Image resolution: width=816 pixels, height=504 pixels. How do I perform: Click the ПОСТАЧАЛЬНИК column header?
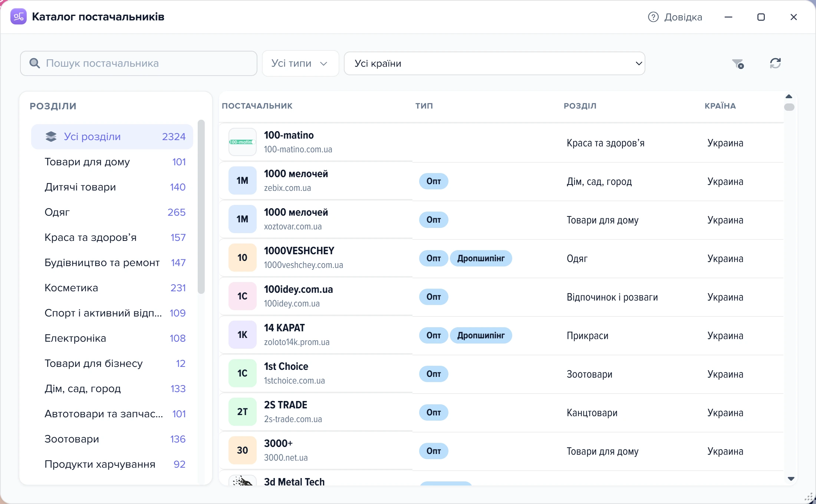[257, 106]
